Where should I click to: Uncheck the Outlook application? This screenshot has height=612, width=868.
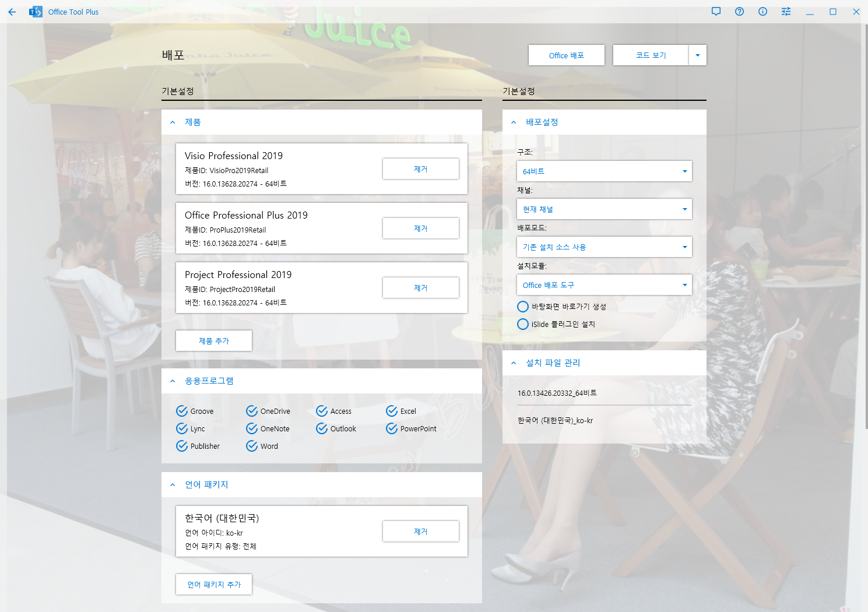tap(322, 428)
